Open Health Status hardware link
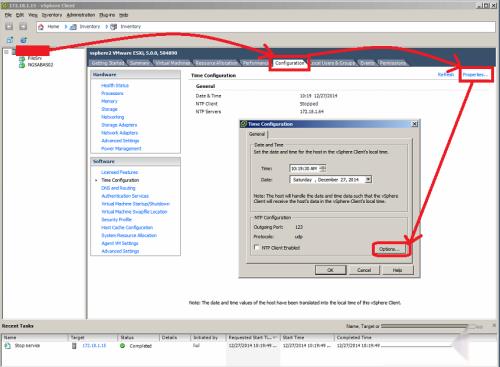Image resolution: width=500 pixels, height=367 pixels. click(x=115, y=85)
